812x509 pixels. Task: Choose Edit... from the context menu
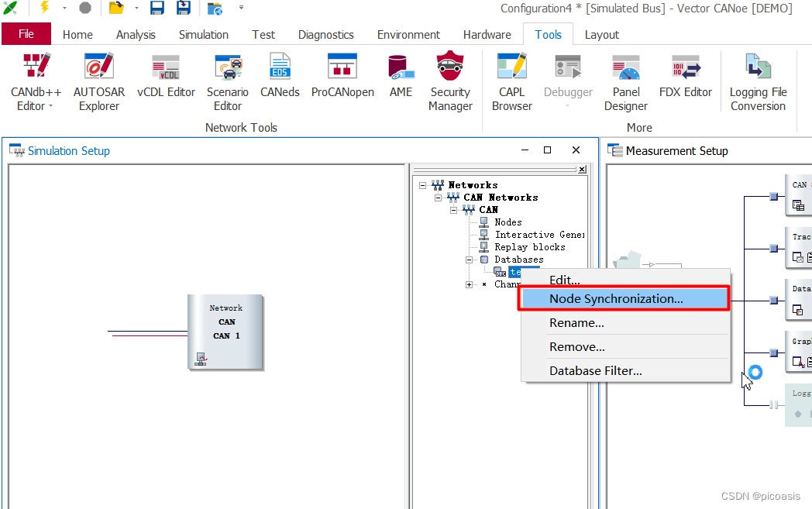point(625,280)
